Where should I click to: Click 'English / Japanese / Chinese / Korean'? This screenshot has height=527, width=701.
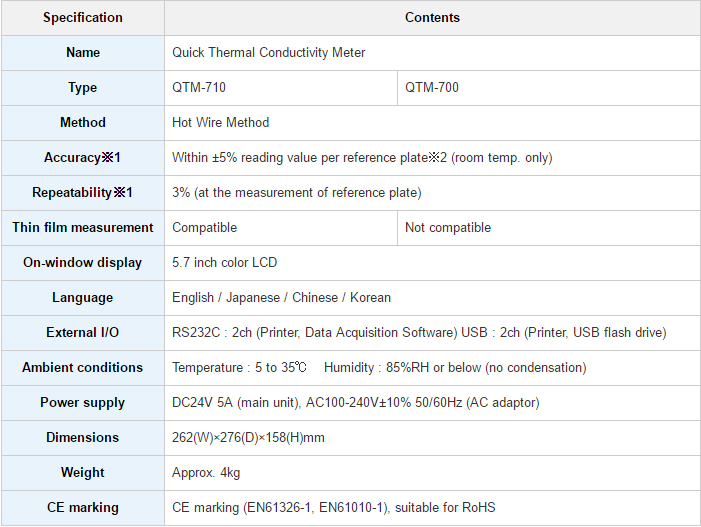pos(281,298)
